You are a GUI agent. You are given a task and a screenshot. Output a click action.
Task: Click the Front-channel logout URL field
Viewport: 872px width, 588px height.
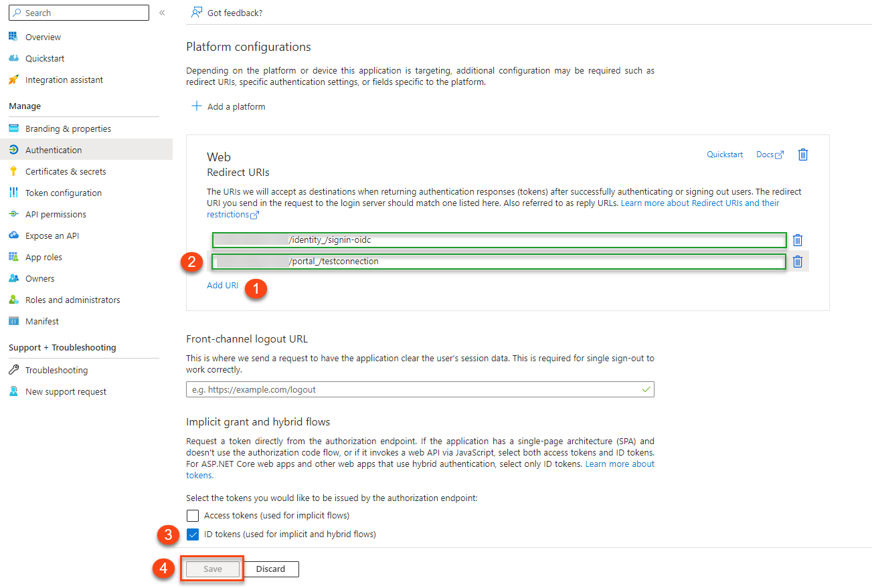pos(420,389)
